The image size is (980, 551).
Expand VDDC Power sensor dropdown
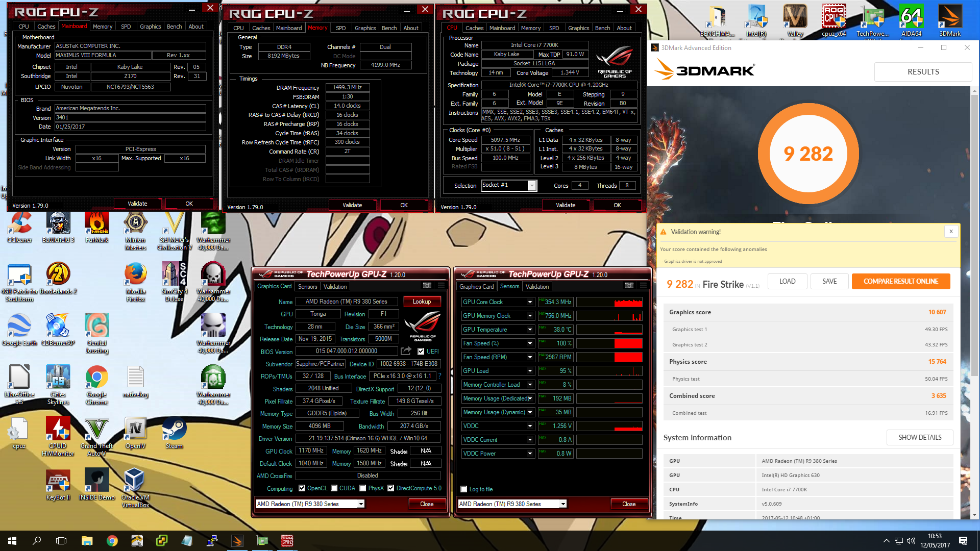pyautogui.click(x=530, y=454)
